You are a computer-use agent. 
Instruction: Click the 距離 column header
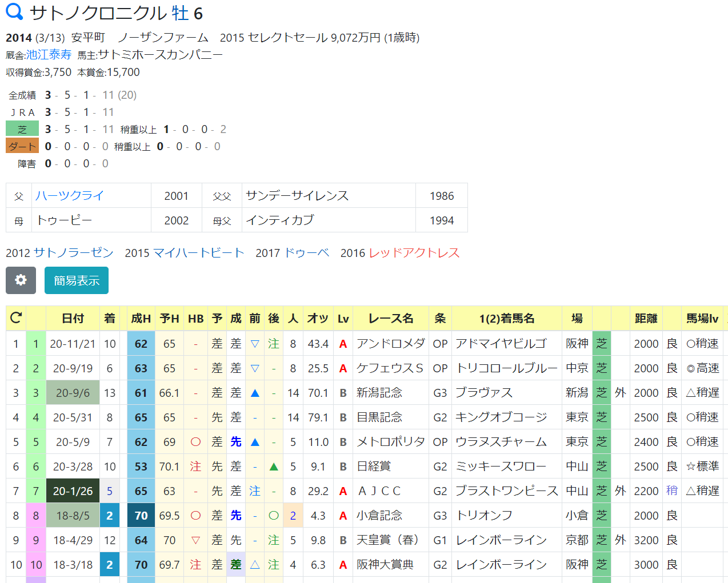click(646, 319)
